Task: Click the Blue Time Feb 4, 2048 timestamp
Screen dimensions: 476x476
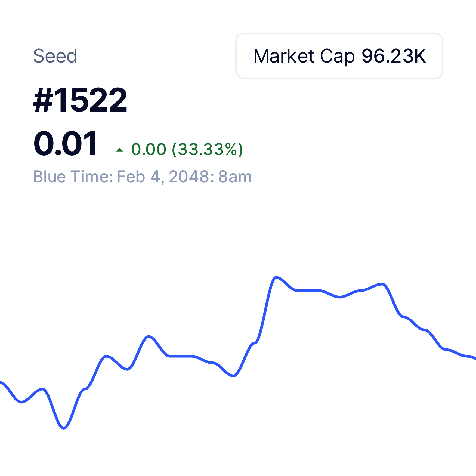Action: tap(142, 177)
